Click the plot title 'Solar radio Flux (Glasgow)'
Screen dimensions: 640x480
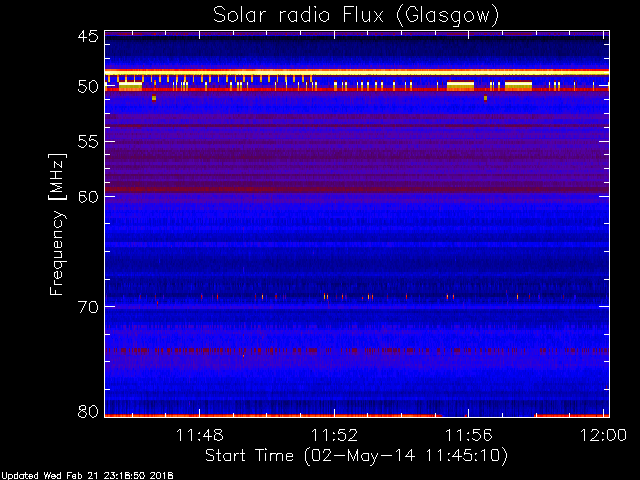[x=356, y=16]
